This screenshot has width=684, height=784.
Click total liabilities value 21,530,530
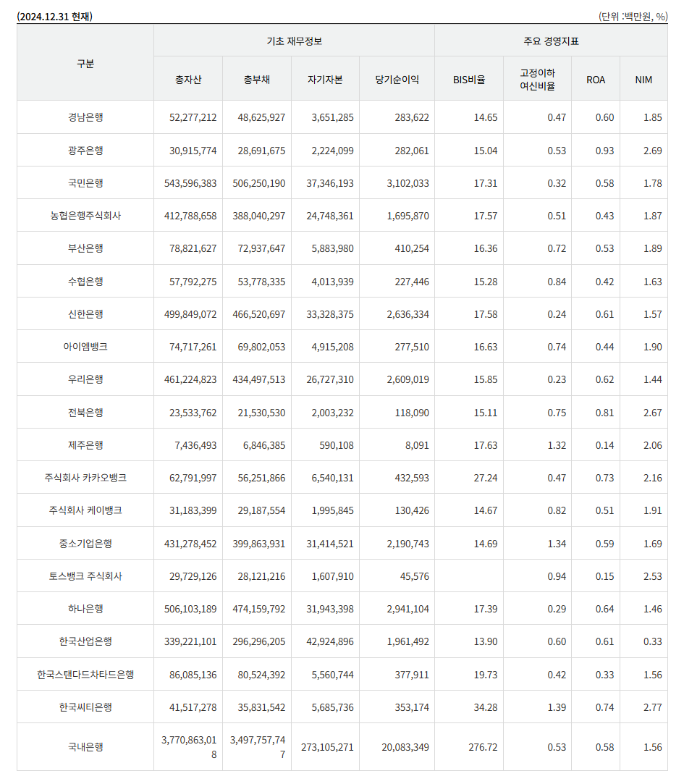coord(261,413)
